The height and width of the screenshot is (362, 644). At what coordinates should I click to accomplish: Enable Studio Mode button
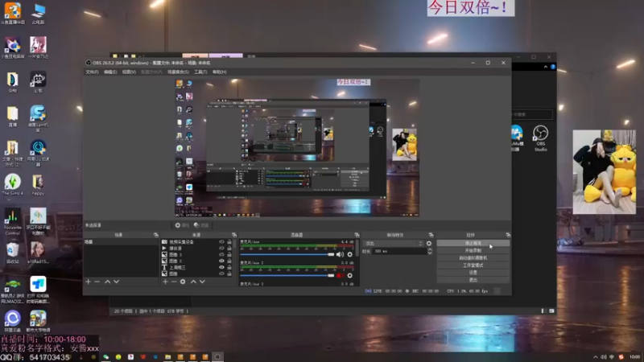(x=473, y=265)
